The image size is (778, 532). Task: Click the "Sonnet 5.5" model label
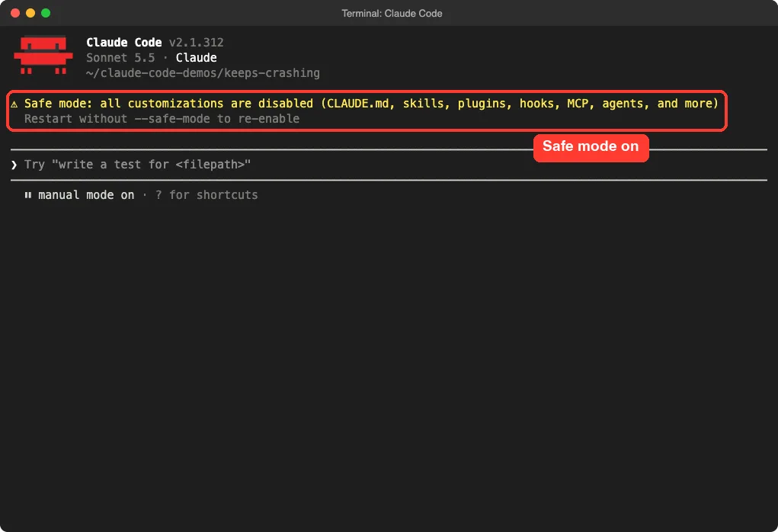(x=120, y=58)
